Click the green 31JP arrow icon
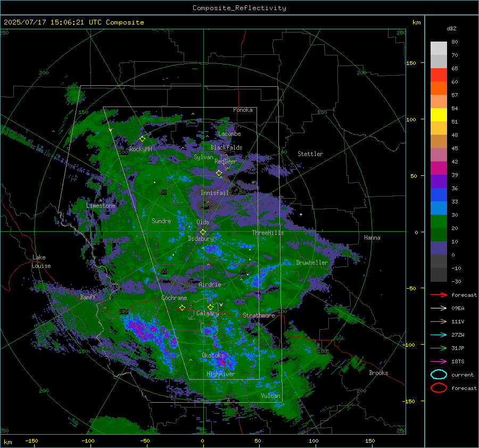 439,348
